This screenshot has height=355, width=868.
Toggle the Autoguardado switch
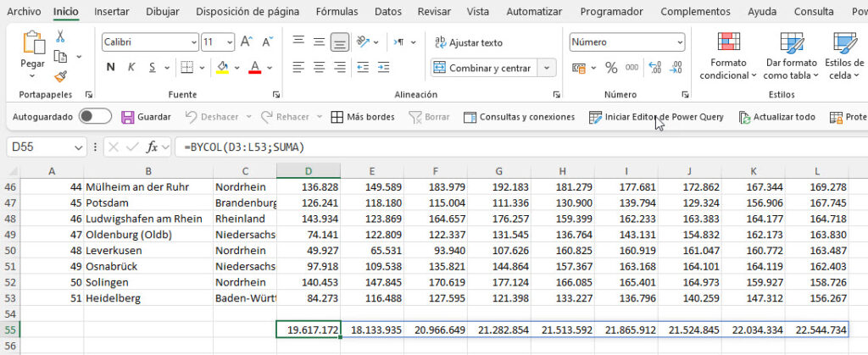(95, 117)
